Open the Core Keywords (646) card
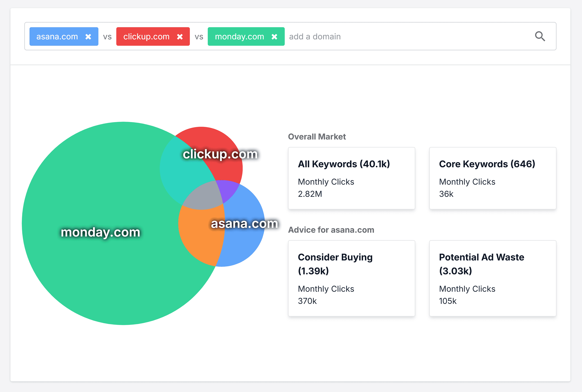The image size is (582, 392). [492, 178]
